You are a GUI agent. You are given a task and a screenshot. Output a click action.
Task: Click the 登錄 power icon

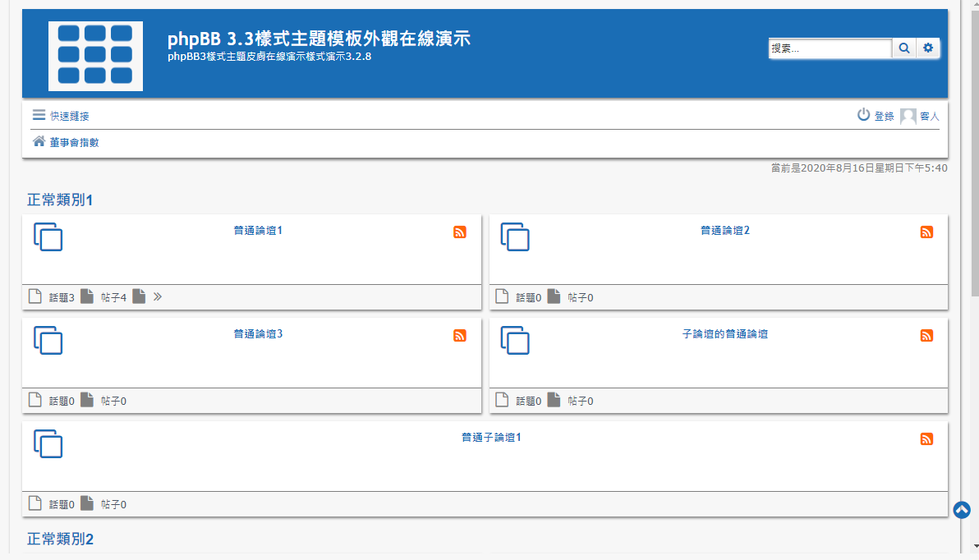[863, 115]
